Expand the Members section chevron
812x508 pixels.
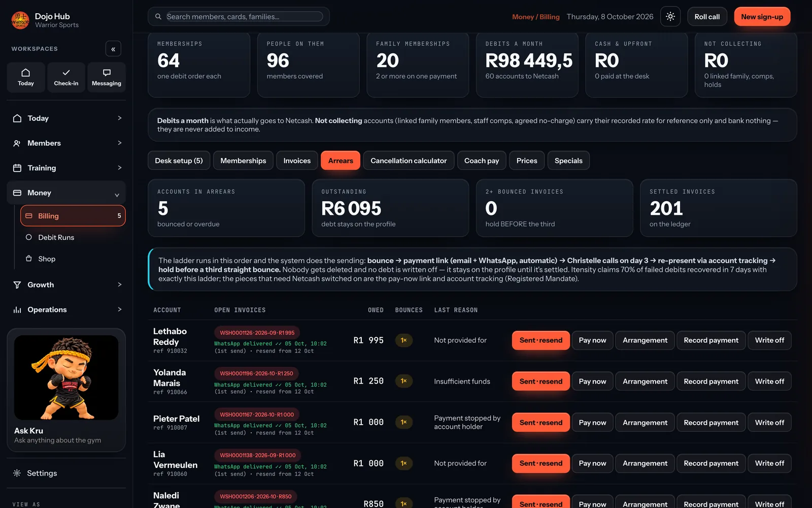click(120, 143)
